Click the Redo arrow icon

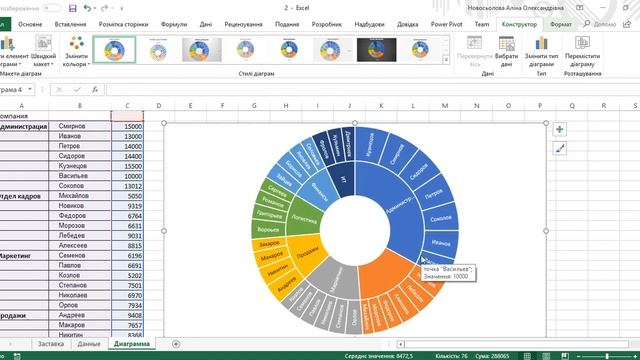tap(104, 8)
